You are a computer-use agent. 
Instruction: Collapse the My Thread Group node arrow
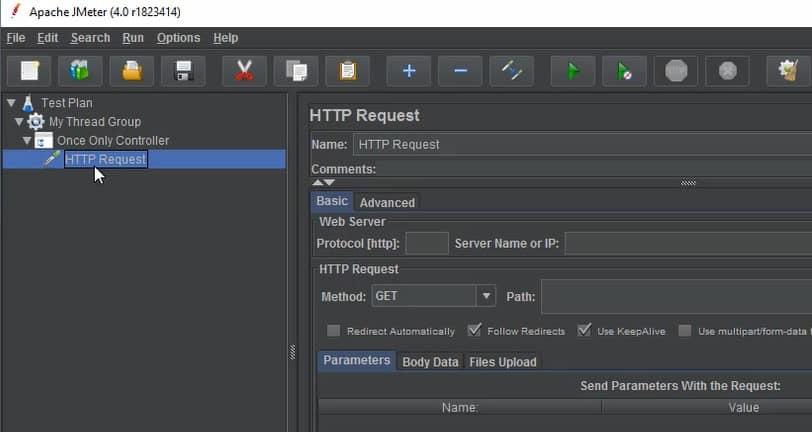click(19, 122)
